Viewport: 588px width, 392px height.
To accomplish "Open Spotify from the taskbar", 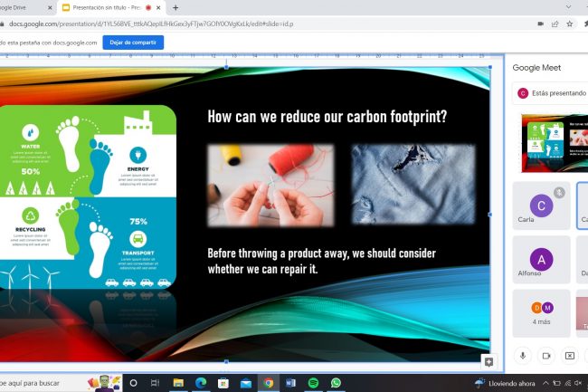I will 313,383.
